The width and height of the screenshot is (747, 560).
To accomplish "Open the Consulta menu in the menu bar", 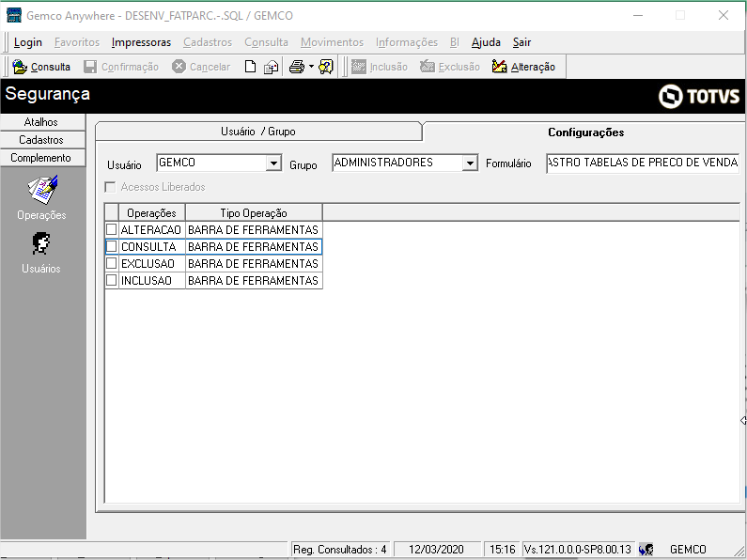I will click(x=266, y=42).
